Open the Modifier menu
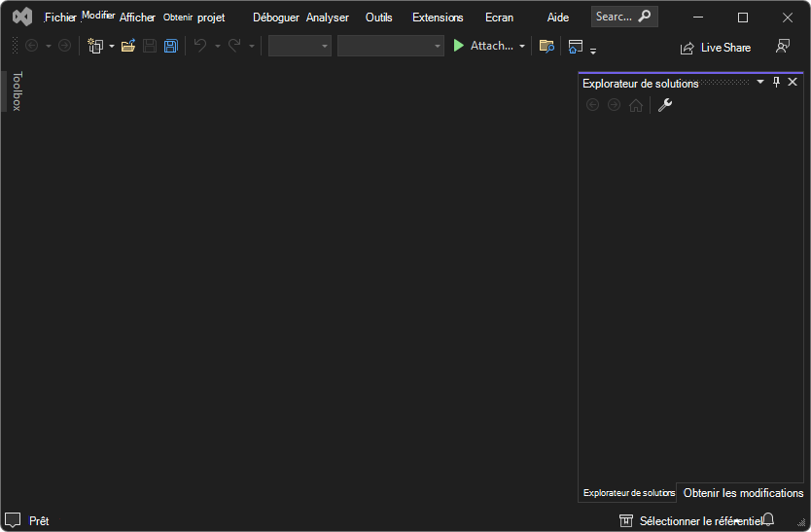811x532 pixels. click(x=98, y=16)
